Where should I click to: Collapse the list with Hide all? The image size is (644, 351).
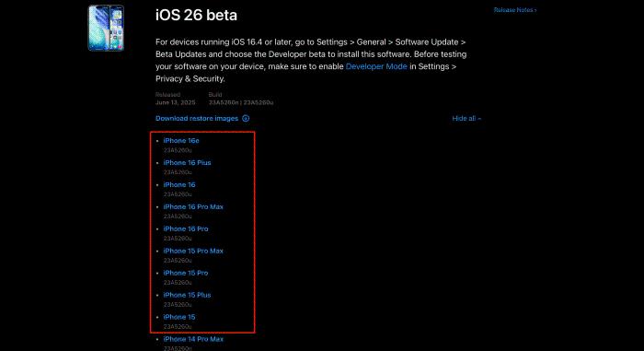(466, 119)
